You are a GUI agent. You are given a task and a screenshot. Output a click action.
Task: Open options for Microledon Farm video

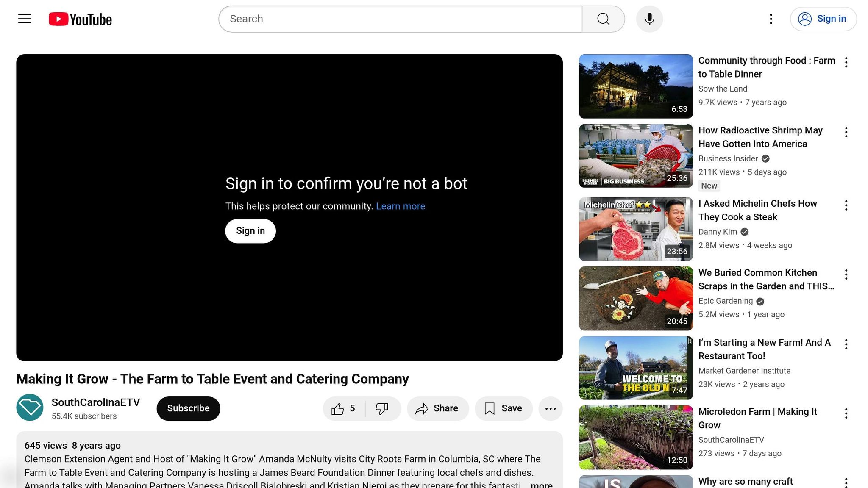(846, 413)
